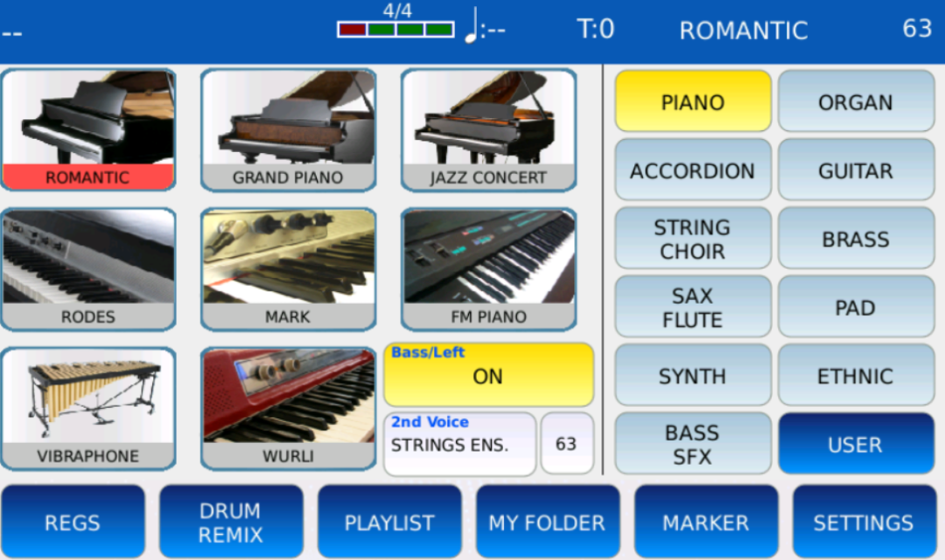Click the 4/4 beat indicator bar
This screenshot has height=560, width=945.
point(396,29)
